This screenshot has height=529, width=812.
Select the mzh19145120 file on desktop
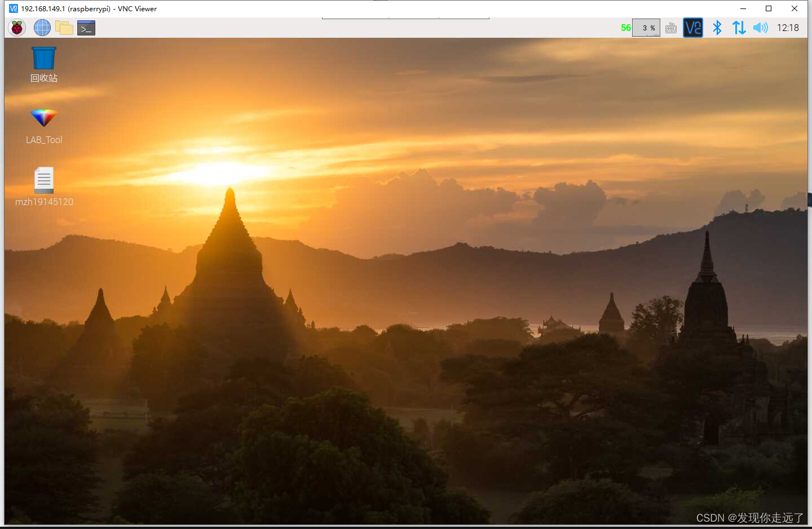point(44,187)
